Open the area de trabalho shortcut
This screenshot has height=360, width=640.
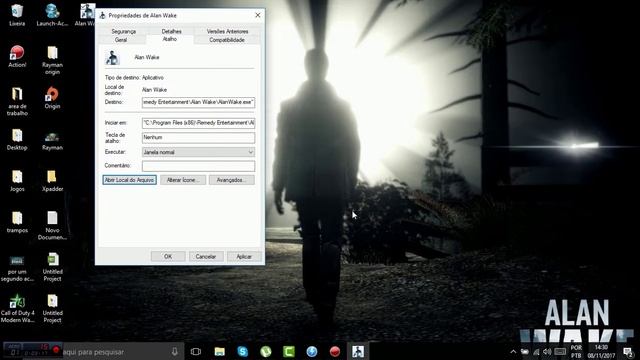(17, 101)
